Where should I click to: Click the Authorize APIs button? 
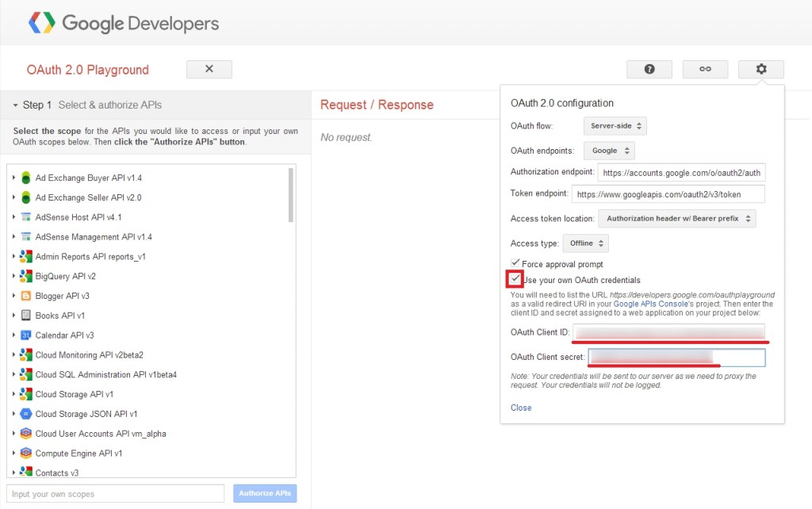click(x=265, y=492)
